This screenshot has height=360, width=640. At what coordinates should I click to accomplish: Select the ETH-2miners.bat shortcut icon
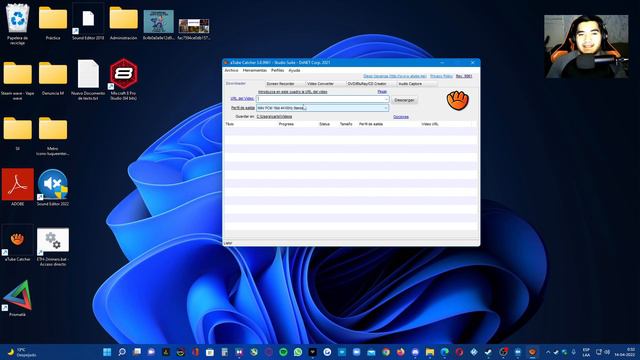[53, 246]
